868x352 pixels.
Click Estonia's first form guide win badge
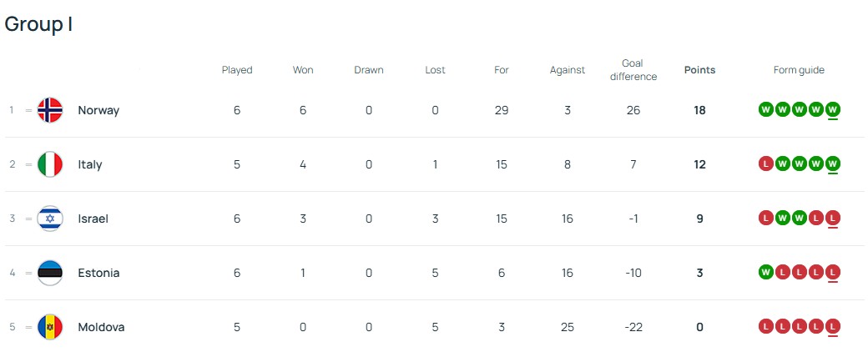pyautogui.click(x=765, y=272)
